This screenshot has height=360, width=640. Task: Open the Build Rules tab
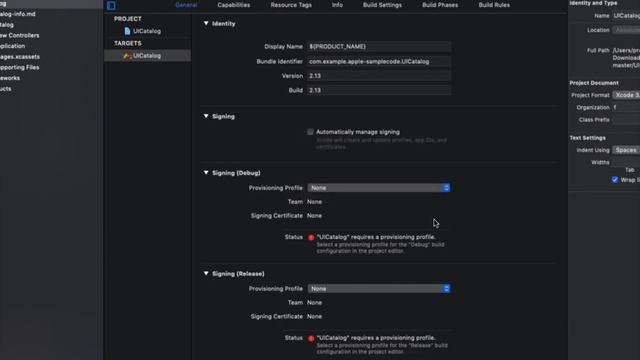click(494, 5)
